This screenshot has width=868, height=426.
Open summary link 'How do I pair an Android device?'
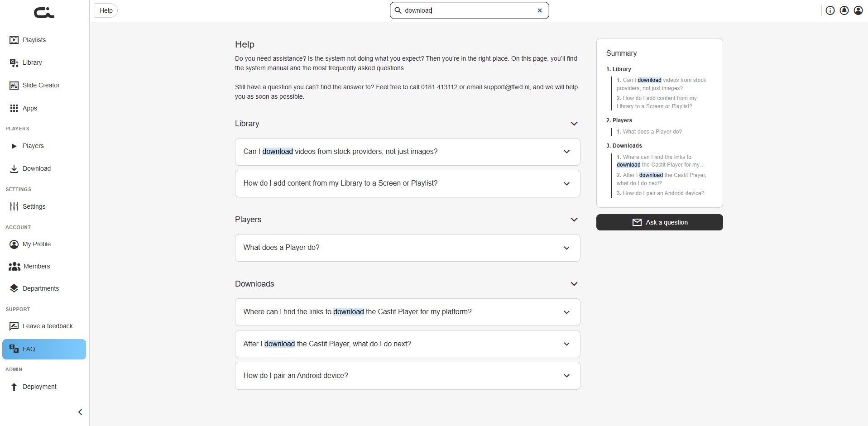coord(660,193)
